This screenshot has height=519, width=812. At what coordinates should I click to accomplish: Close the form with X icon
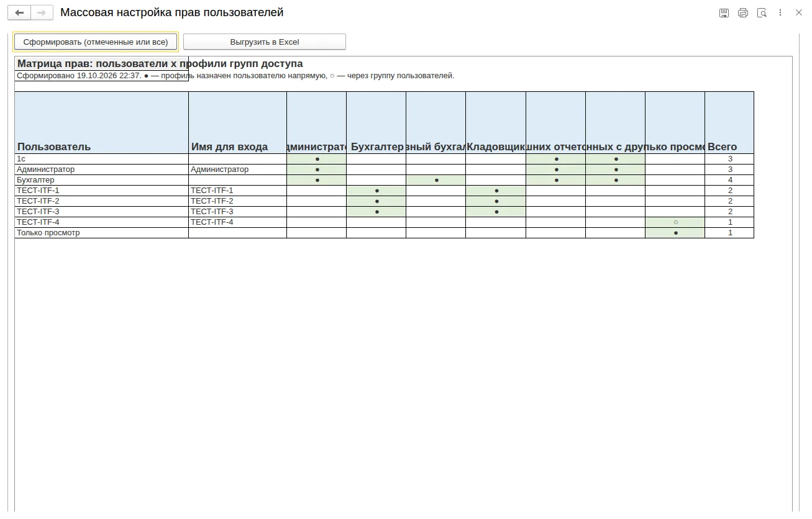coord(799,12)
